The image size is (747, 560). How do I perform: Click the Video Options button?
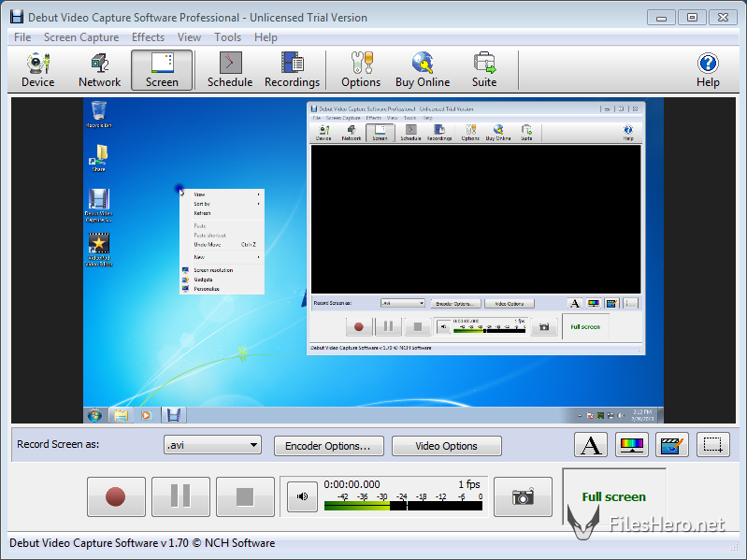coord(446,446)
